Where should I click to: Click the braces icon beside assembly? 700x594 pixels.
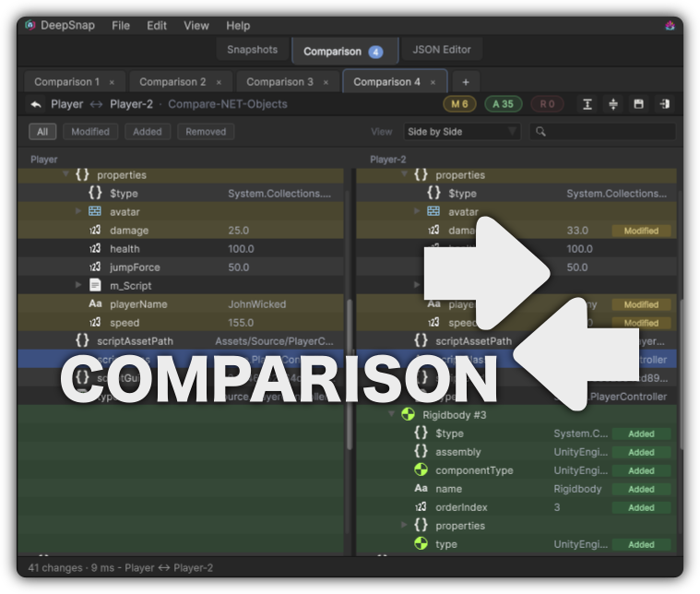[x=421, y=451]
